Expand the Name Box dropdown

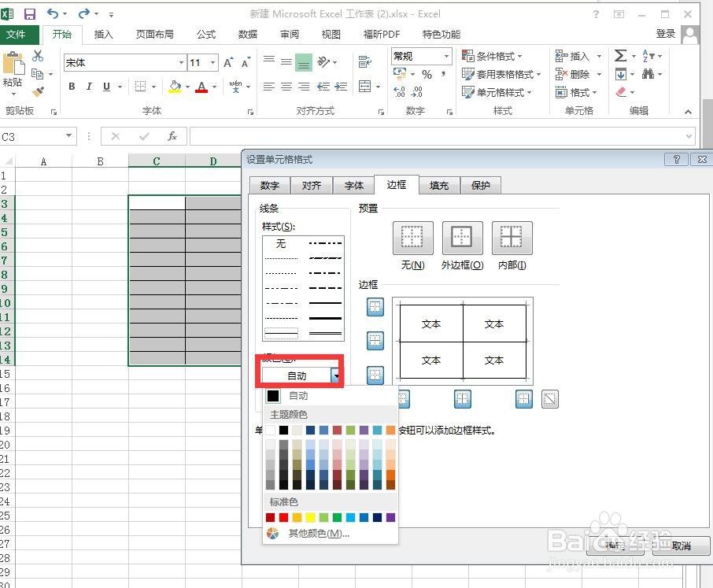click(68, 135)
